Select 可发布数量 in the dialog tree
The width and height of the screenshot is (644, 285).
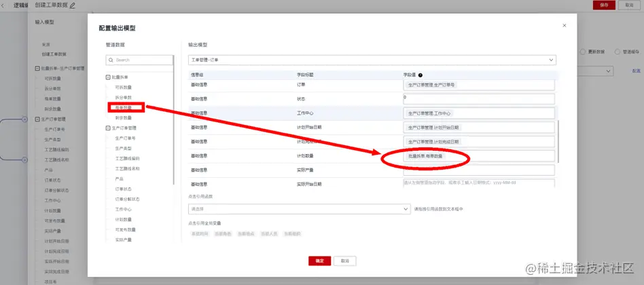click(125, 229)
